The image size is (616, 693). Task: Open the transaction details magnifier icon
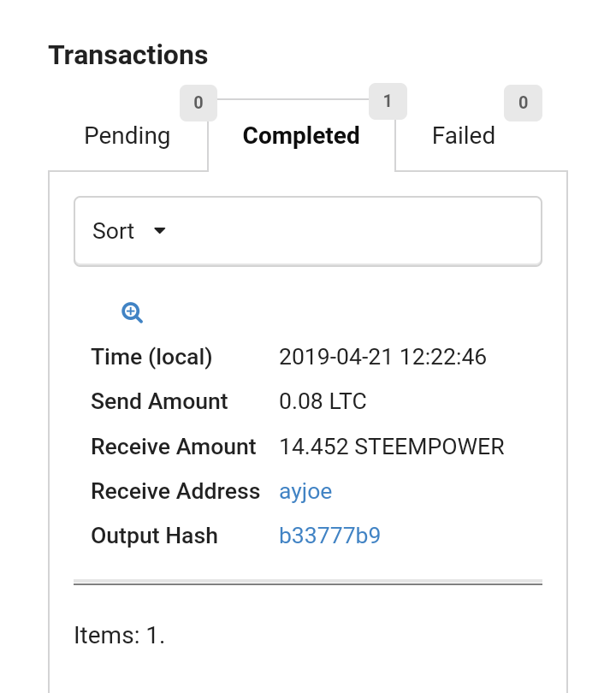[x=132, y=312]
